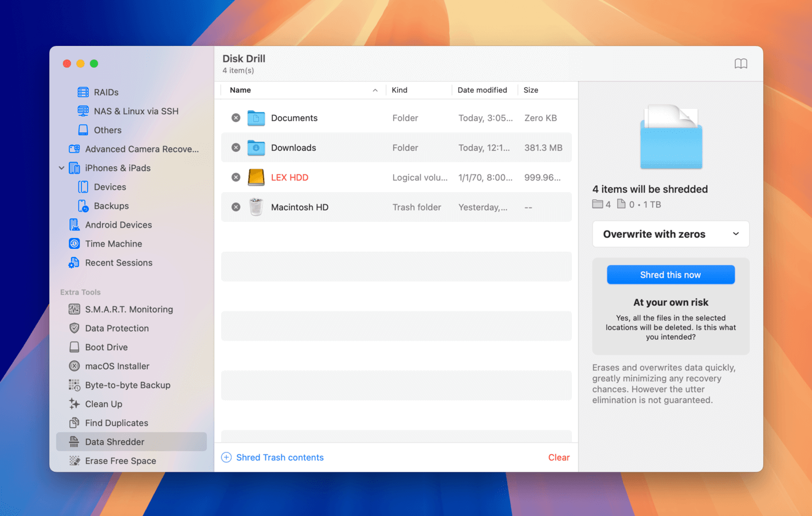Click the Logical volu... kind cell
Viewport: 812px width, 516px height.
pos(420,178)
